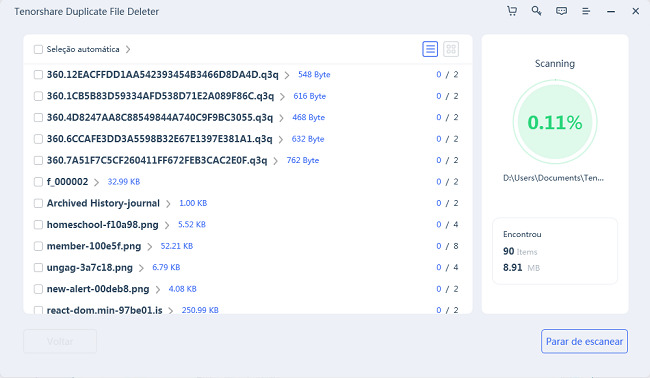
Task: Check the f_000002 file group
Action: coord(38,182)
